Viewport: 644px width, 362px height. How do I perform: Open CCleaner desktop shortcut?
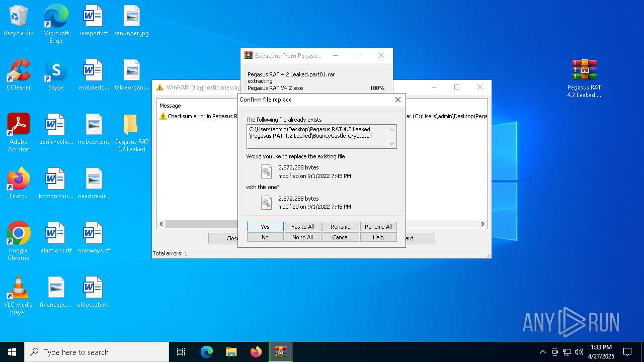(19, 75)
